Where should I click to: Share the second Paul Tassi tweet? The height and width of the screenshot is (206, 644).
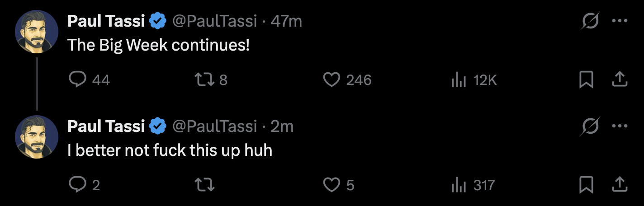(x=620, y=184)
